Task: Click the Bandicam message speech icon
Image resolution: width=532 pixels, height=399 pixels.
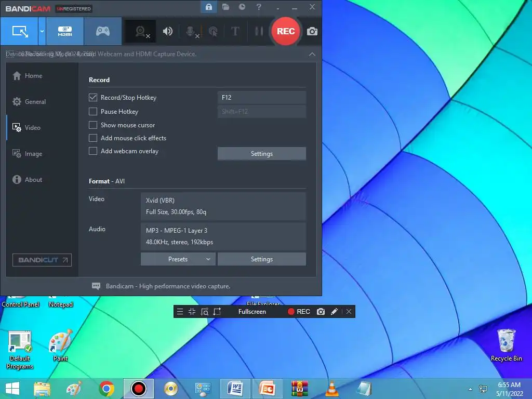Action: [x=96, y=286]
